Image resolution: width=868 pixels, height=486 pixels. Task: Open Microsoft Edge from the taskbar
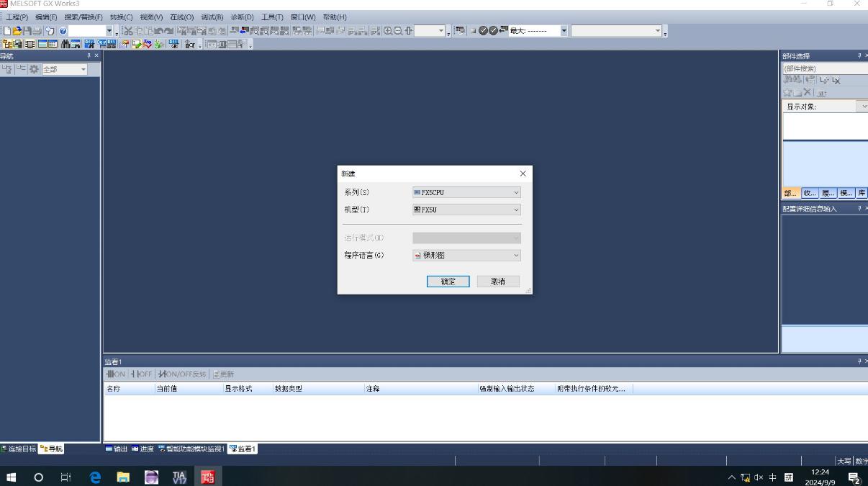95,477
